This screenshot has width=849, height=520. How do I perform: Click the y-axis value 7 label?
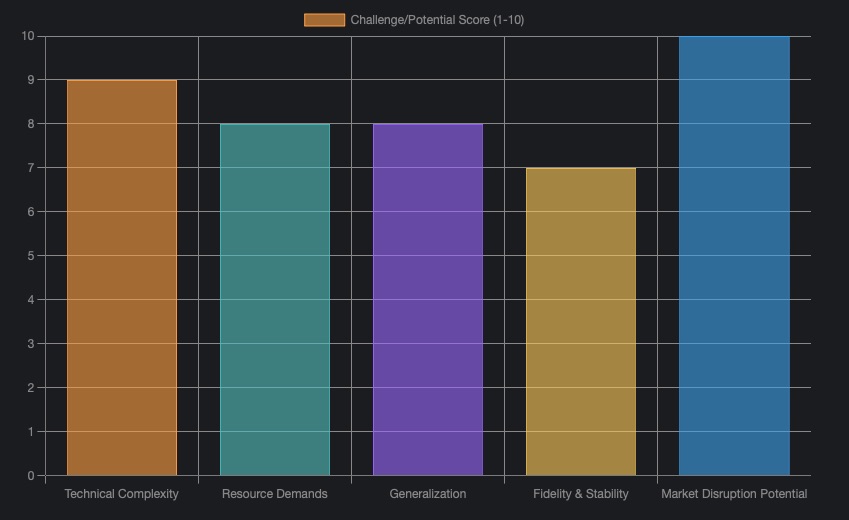pyautogui.click(x=31, y=168)
